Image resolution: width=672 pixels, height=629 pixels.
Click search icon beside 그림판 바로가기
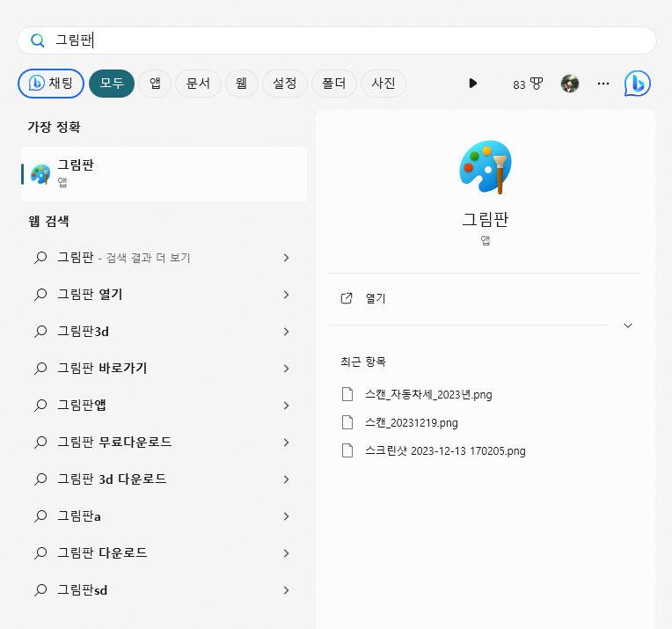tap(40, 369)
